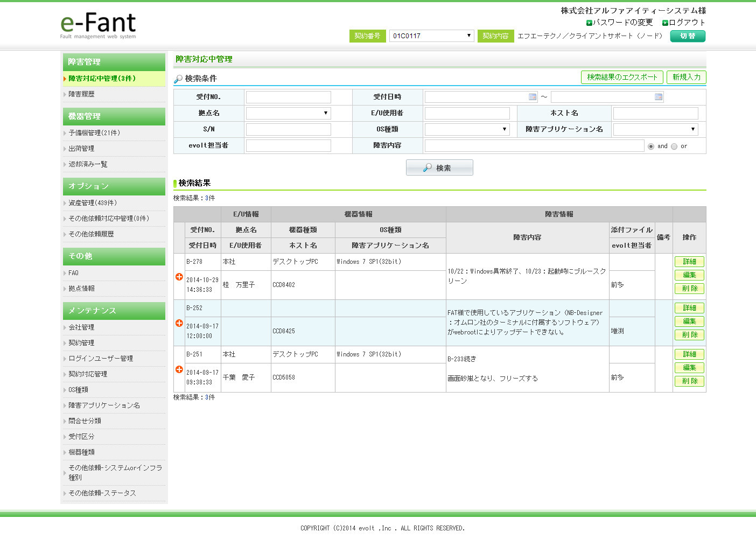The width and height of the screenshot is (756, 539).
Task: Focus the 障害内容 input field
Action: point(534,145)
